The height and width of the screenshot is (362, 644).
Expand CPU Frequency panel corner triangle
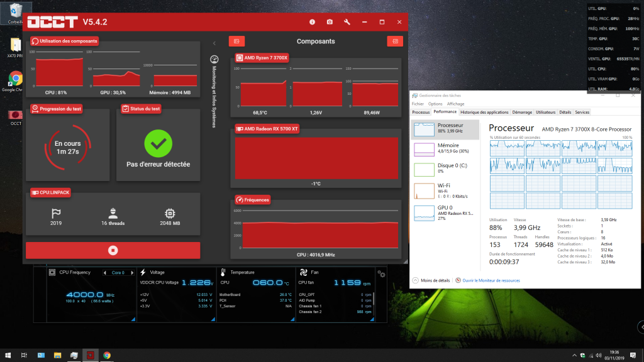pyautogui.click(x=133, y=319)
